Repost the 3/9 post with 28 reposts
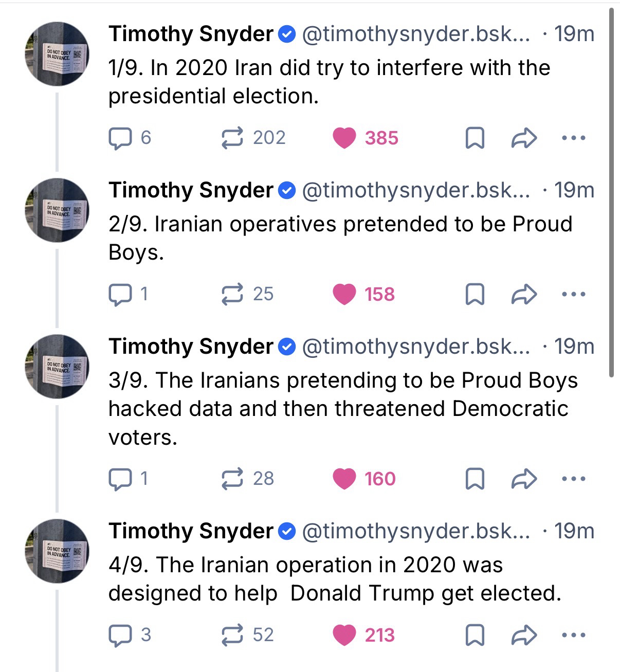 pos(232,479)
